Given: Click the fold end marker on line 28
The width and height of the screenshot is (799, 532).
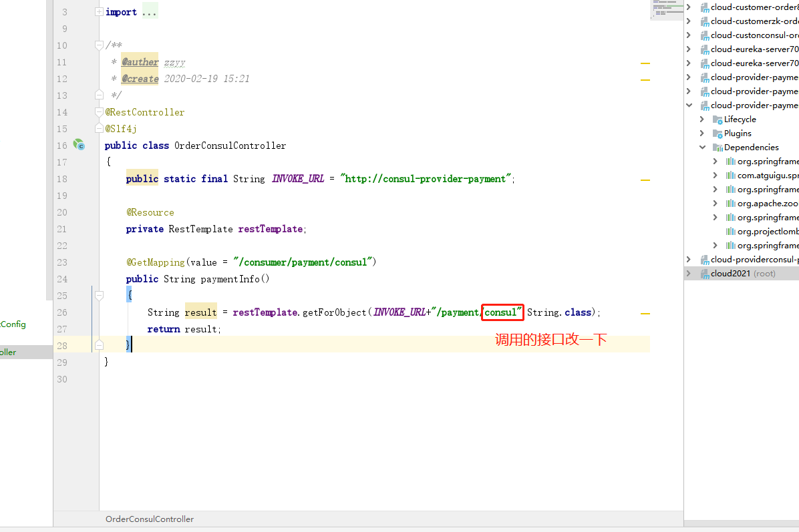Looking at the screenshot, I should [99, 345].
